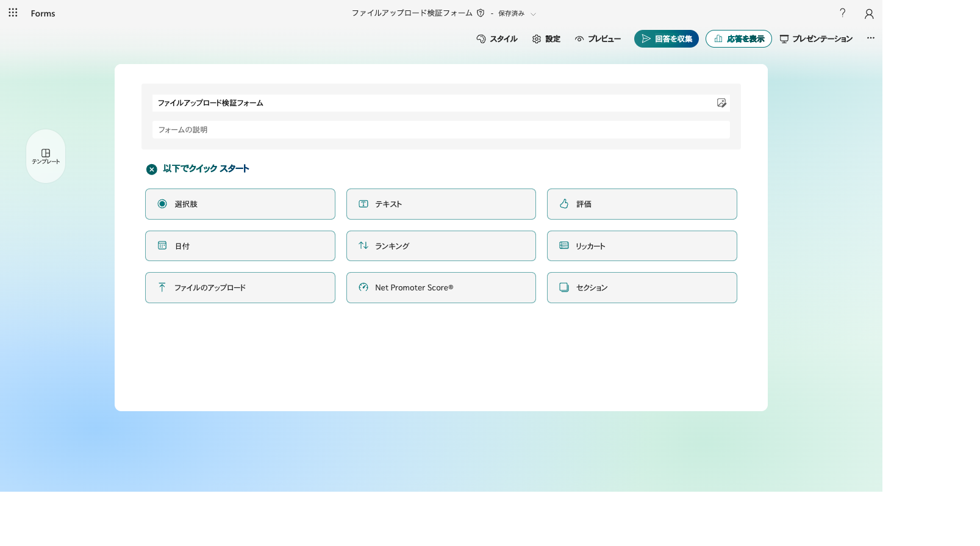Click the shield icon beside the form title
This screenshot has width=980, height=546.
[x=481, y=13]
